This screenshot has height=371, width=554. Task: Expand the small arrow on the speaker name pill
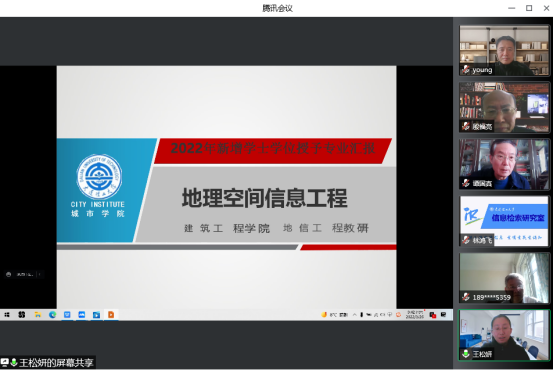tap(40, 274)
